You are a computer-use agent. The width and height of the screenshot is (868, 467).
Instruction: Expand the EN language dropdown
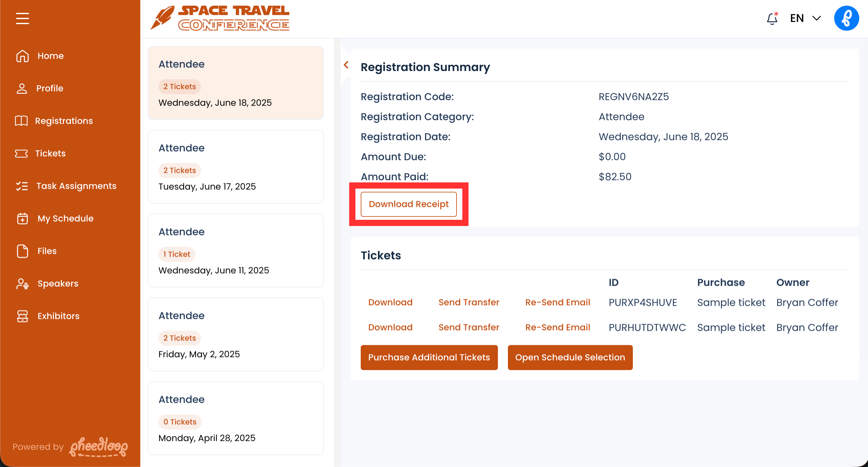(805, 18)
